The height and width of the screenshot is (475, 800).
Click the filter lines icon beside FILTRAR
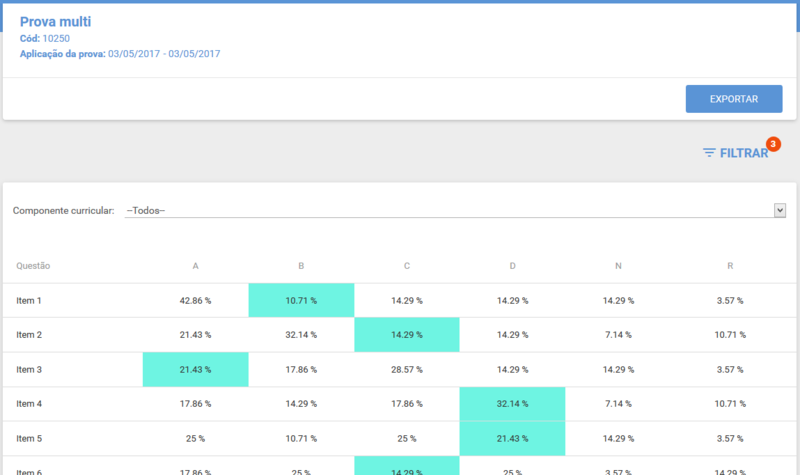tap(709, 153)
